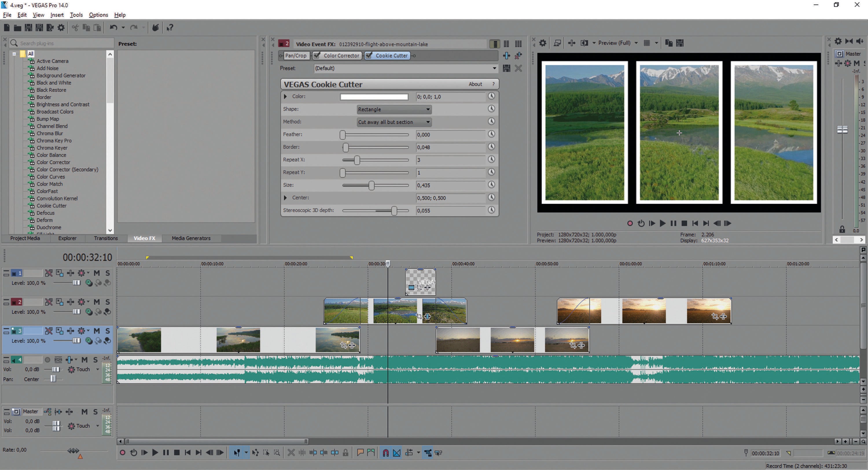Click the Pan/Crop button in FX chain
Viewport: 868px width, 470px height.
click(295, 56)
